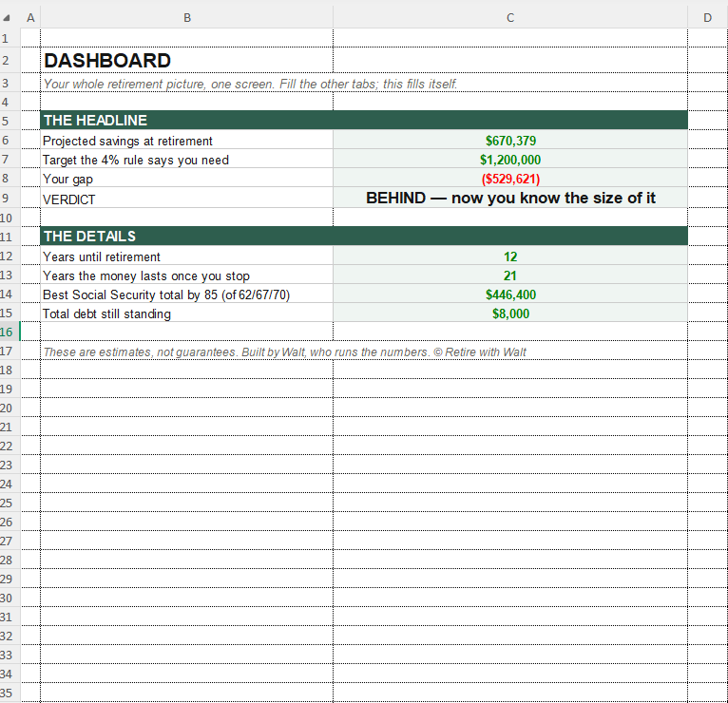
Task: Select the $8,000 value cell
Action: click(x=510, y=313)
